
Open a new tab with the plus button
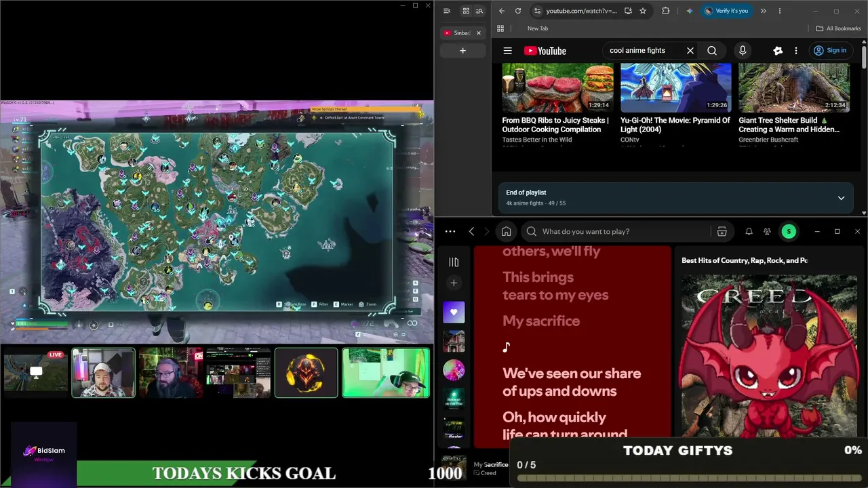tap(462, 51)
